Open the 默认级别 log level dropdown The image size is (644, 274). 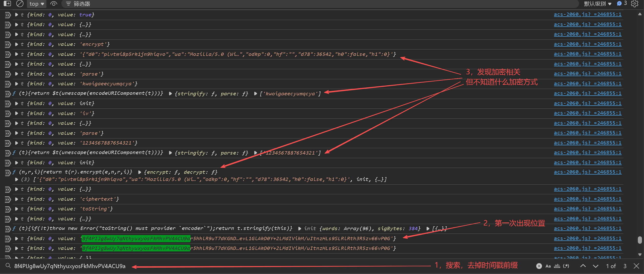point(598,4)
